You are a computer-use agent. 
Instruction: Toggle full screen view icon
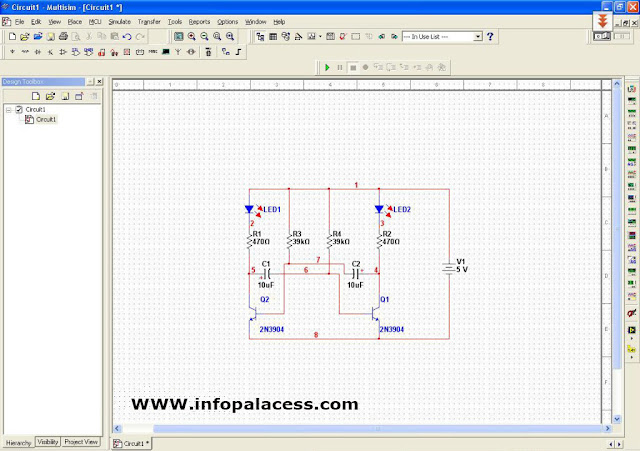[x=179, y=37]
